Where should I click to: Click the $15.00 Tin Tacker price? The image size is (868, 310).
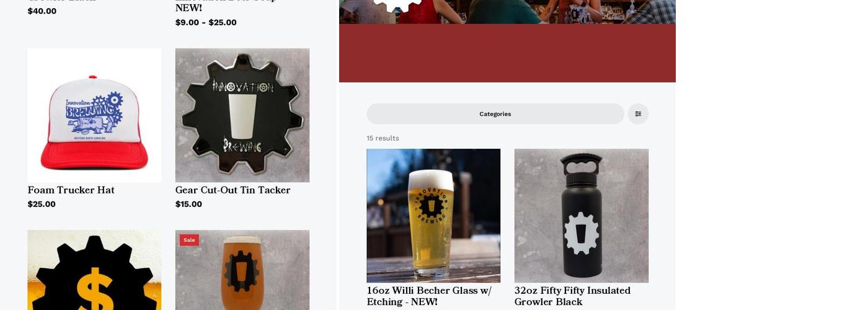tap(188, 204)
